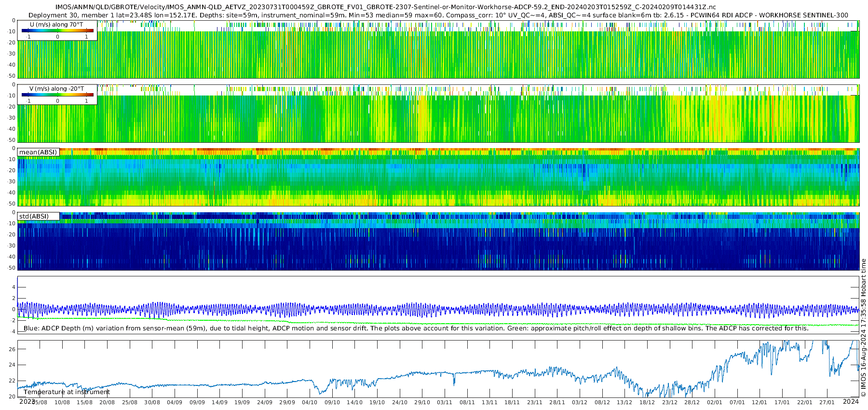This screenshot has height=410, width=868.
Task: Click the 'V (m/s) along -20°T' title
Action: pyautogui.click(x=57, y=89)
